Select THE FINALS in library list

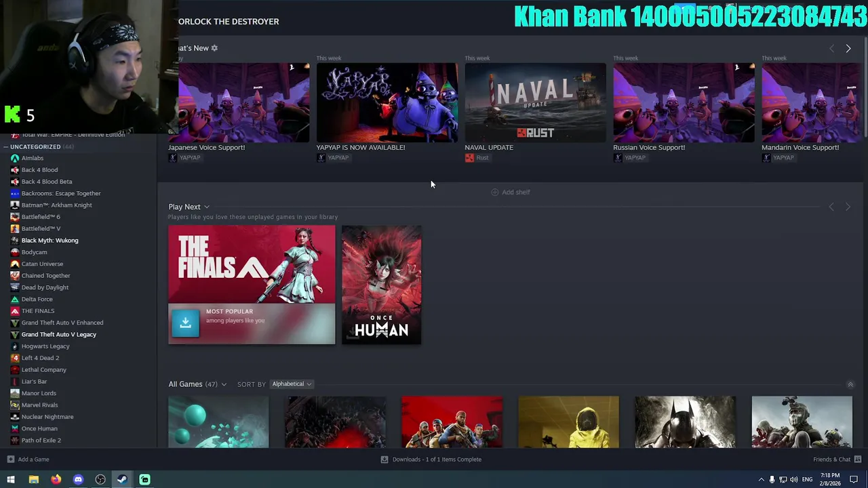(38, 311)
